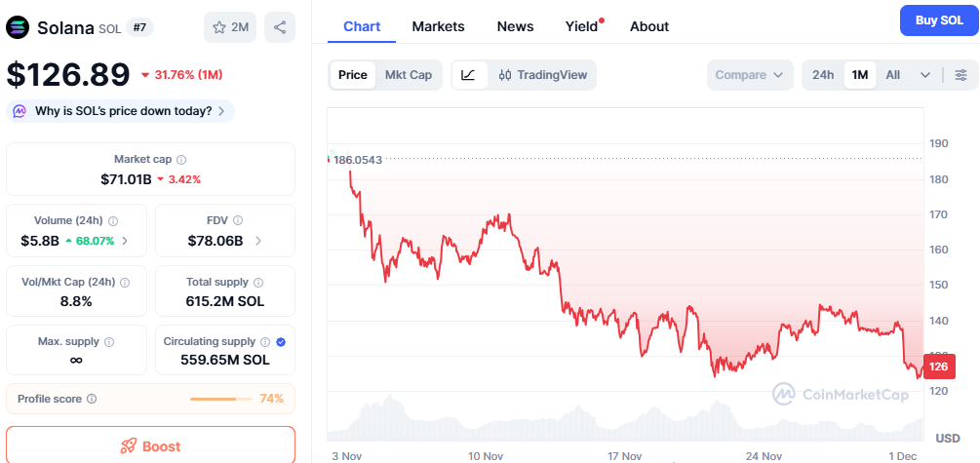Expand more time range options chevron
The image size is (980, 463).
click(x=925, y=75)
